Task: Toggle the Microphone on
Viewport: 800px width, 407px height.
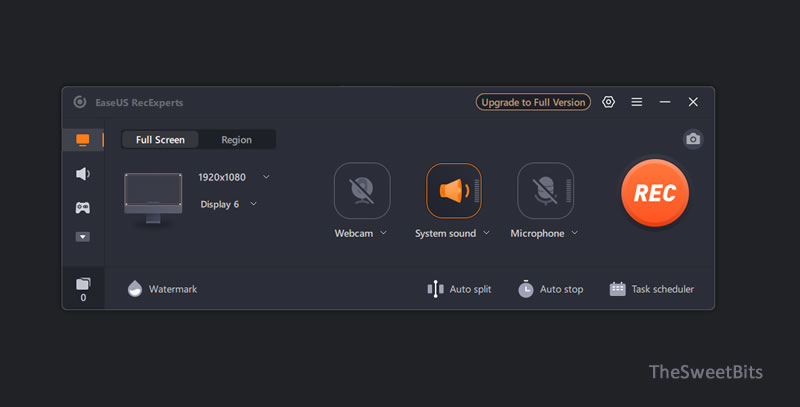Action: 545,190
